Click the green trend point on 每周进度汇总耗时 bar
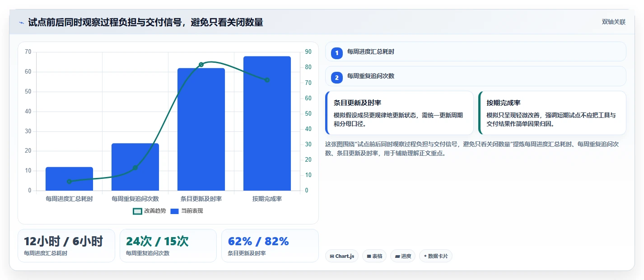 (x=69, y=182)
